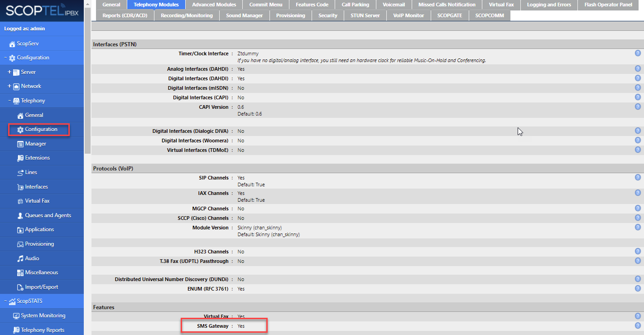Open help icon for SIP Channels row

pos(638,177)
